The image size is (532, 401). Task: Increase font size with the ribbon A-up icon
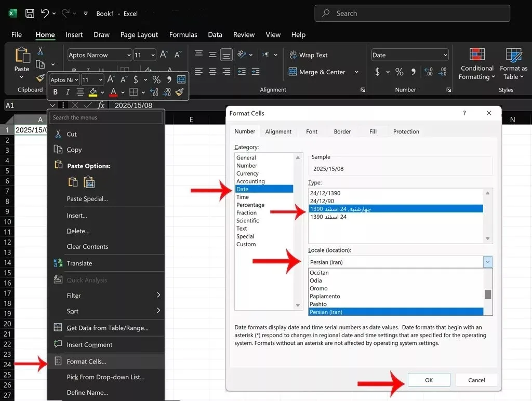[164, 55]
